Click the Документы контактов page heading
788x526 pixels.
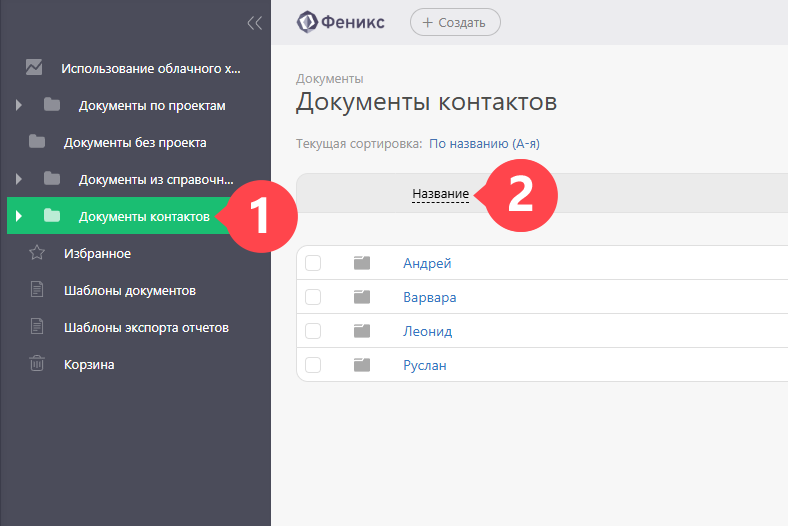pyautogui.click(x=426, y=102)
